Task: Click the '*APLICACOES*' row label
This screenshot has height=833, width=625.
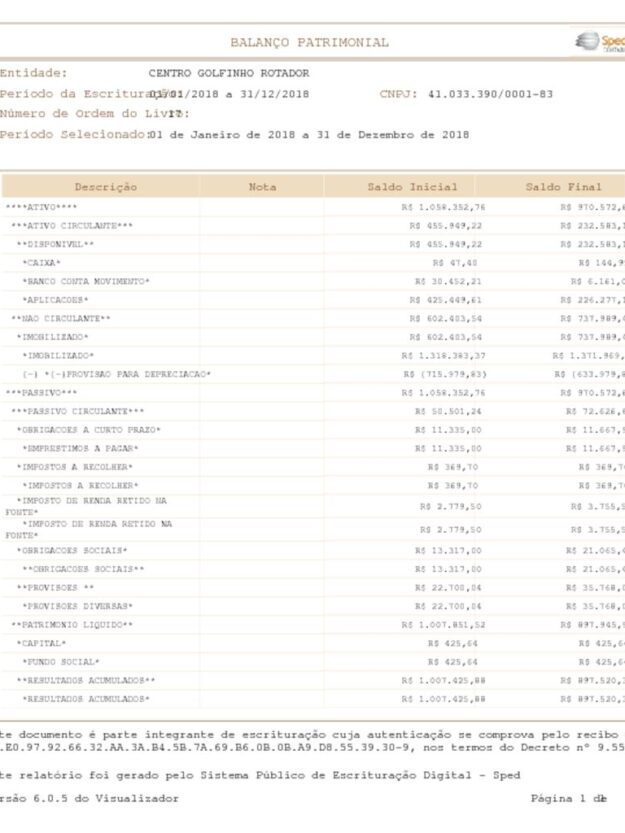Action: 55,300
